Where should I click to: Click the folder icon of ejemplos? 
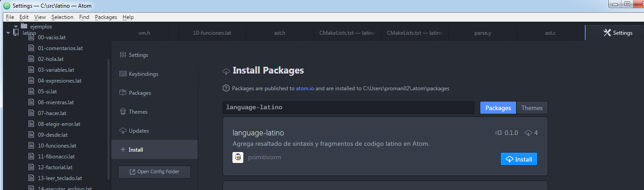pos(24,26)
